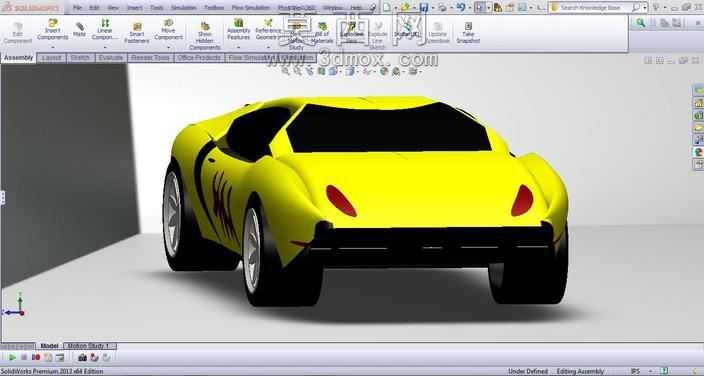This screenshot has width=704, height=376.
Task: Open the File menu
Action: [77, 8]
